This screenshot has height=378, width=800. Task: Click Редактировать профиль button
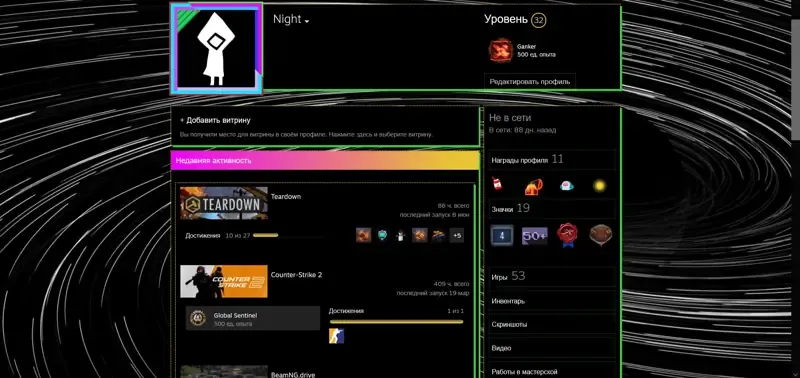click(x=530, y=81)
